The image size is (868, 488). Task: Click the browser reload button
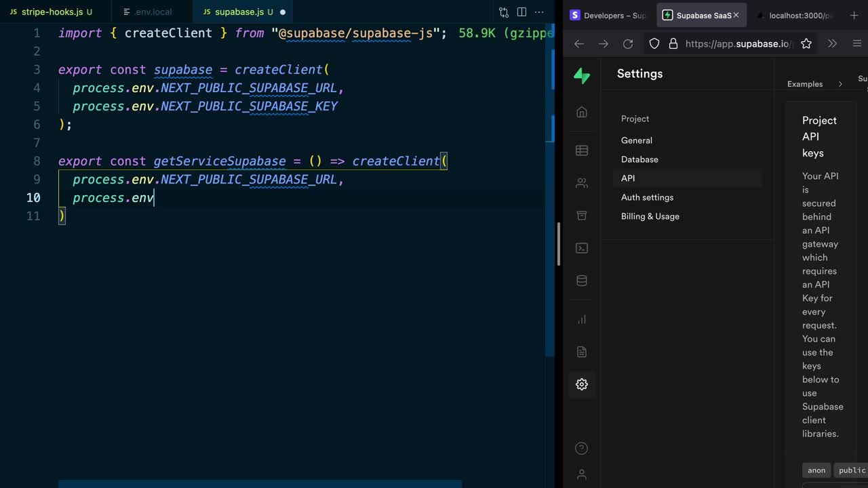tap(628, 43)
